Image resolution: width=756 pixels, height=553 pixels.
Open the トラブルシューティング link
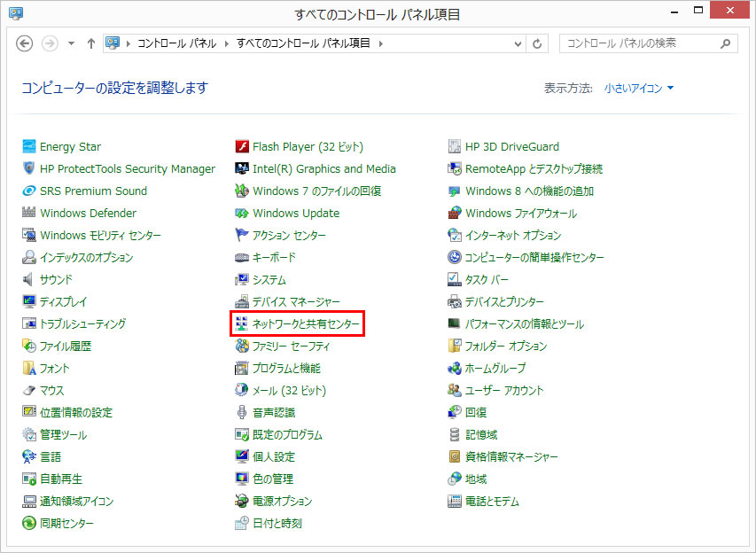click(83, 324)
